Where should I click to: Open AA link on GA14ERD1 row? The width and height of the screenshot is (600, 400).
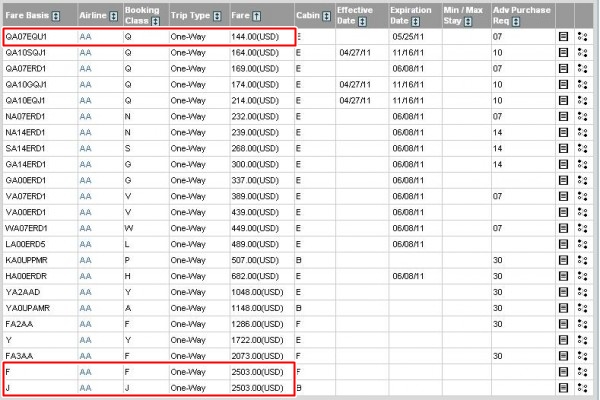86,164
